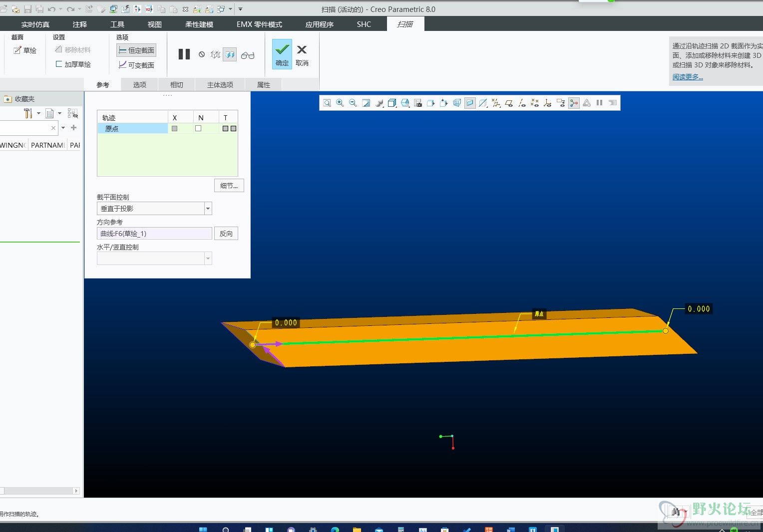Switch to the 柔性建模 ribbon tab
Viewport: 763px width, 532px height.
[x=199, y=24]
